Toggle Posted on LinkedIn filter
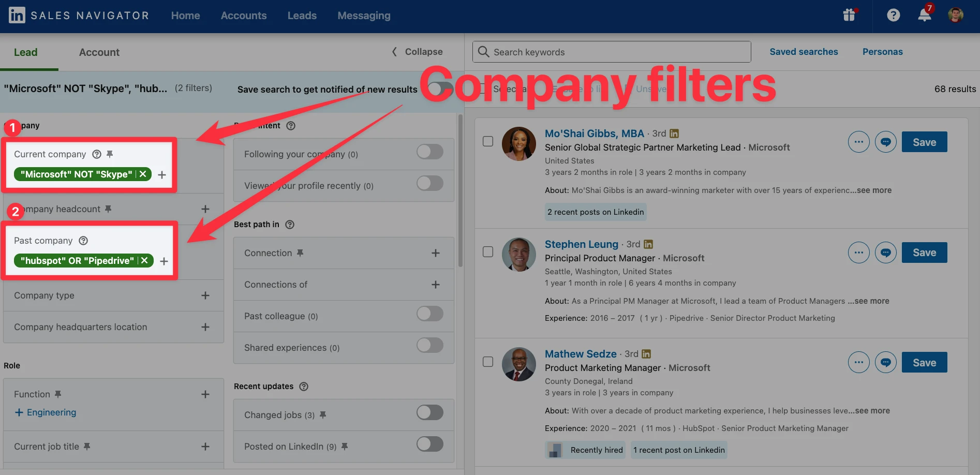Viewport: 980px width, 475px height. tap(430, 444)
